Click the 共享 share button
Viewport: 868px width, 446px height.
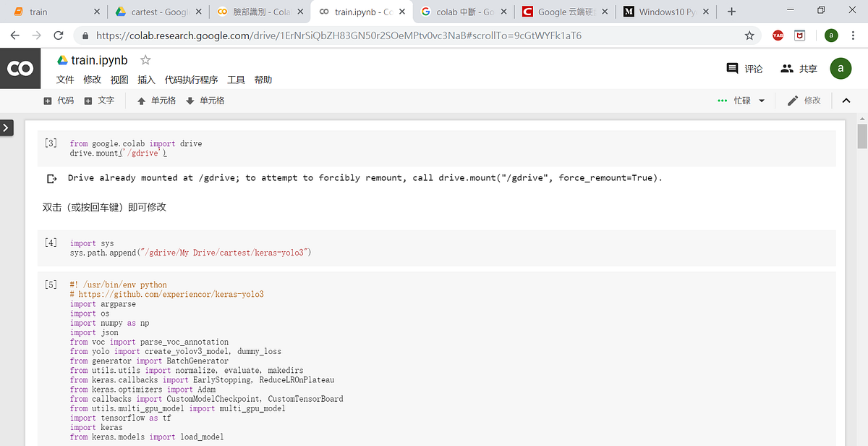point(799,69)
